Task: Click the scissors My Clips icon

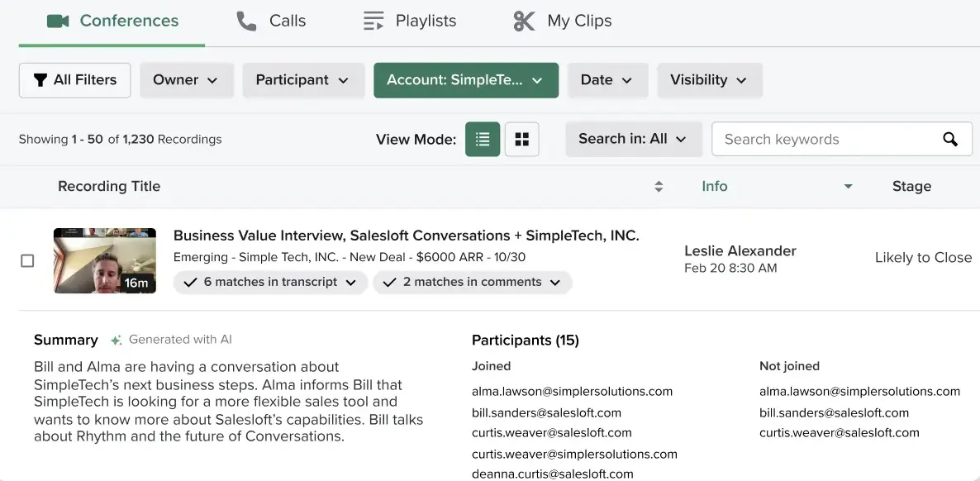Action: (x=524, y=21)
